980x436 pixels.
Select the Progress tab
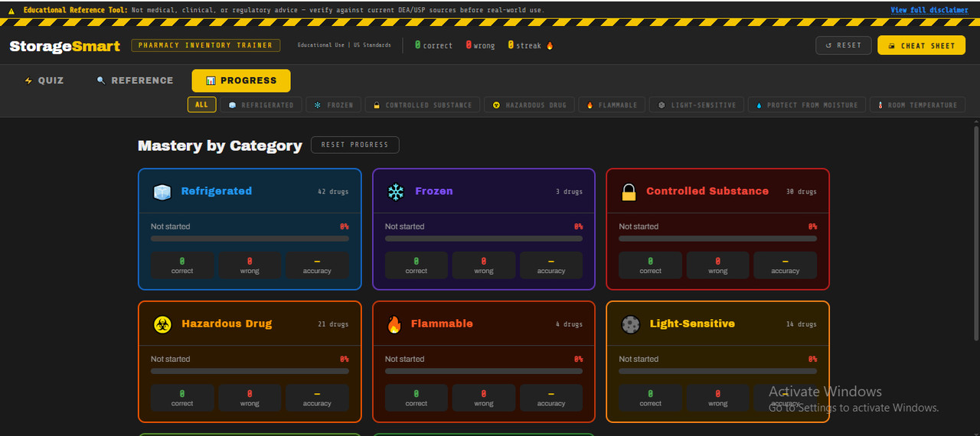[x=241, y=80]
